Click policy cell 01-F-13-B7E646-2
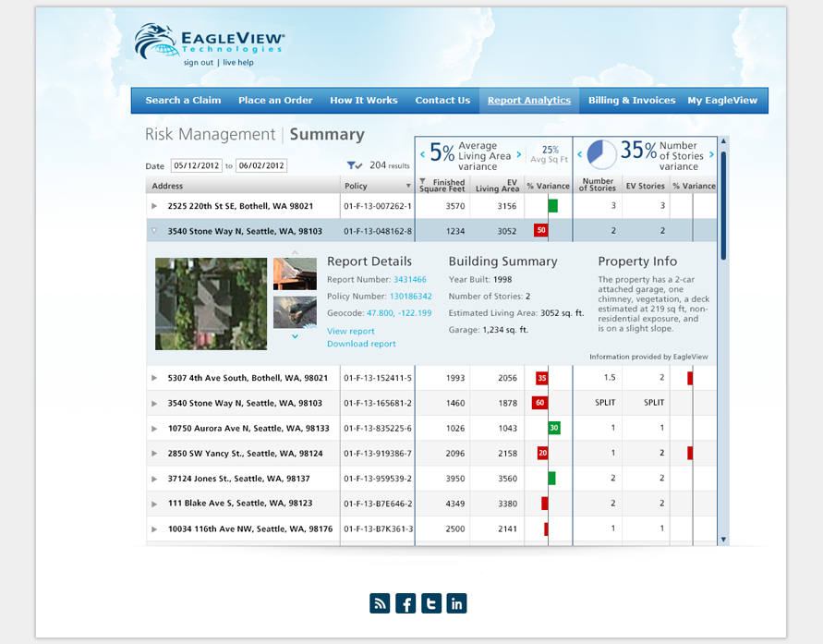This screenshot has height=644, width=823. point(378,504)
